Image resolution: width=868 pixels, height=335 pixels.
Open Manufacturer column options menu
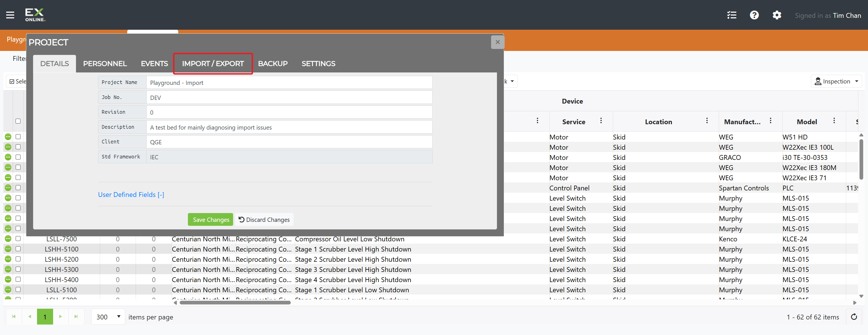coord(770,121)
